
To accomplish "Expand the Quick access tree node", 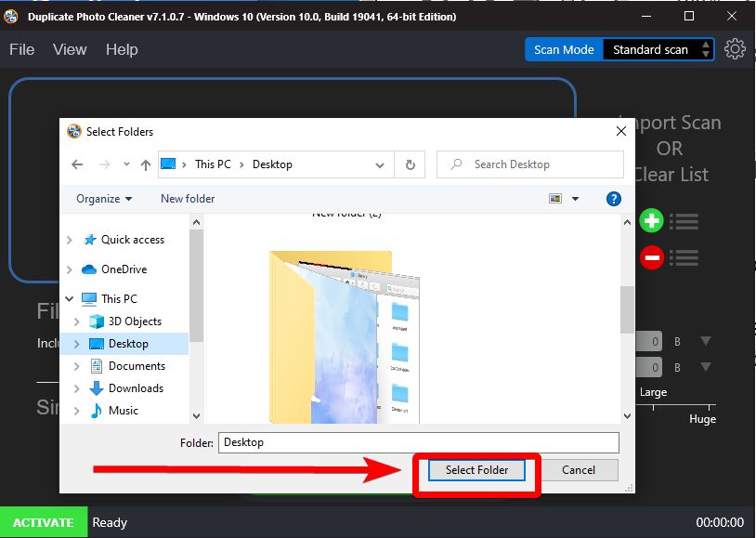I will [70, 240].
